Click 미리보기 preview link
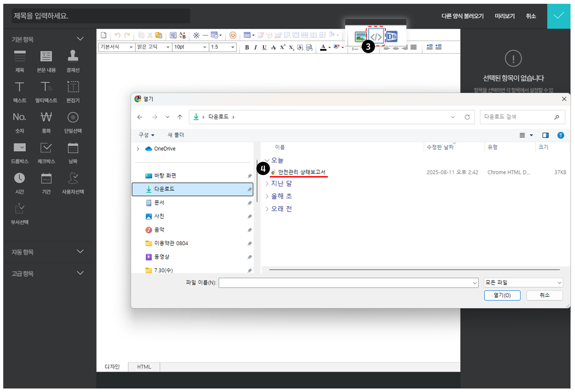 (504, 16)
